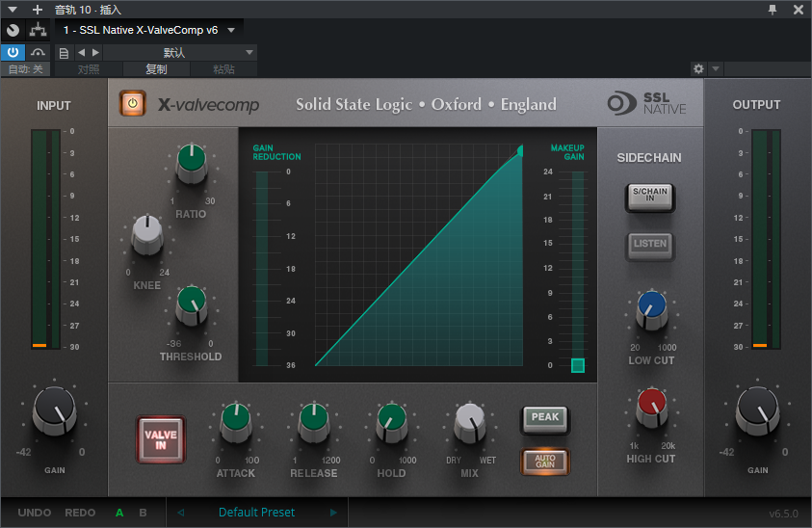The image size is (812, 528).
Task: Click the bypass curve icon next to power
Action: pos(38,52)
